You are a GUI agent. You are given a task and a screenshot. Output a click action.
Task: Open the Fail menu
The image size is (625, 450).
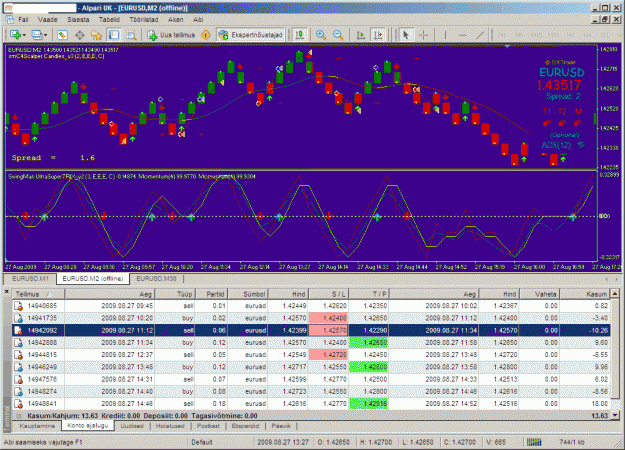click(23, 19)
